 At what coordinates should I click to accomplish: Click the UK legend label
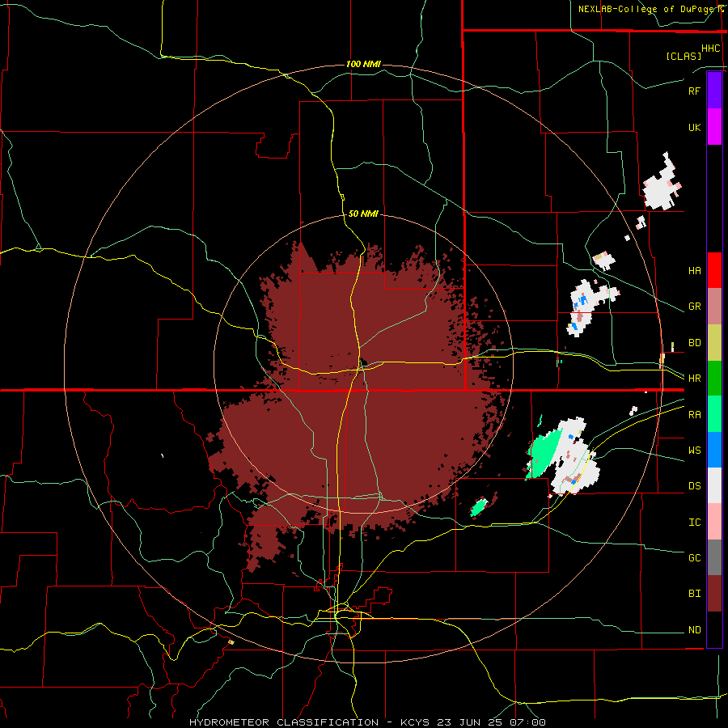(x=694, y=127)
